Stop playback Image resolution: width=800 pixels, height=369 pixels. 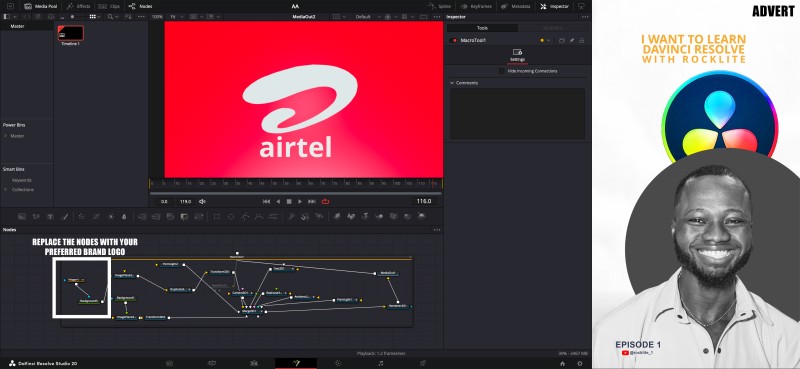click(x=289, y=202)
